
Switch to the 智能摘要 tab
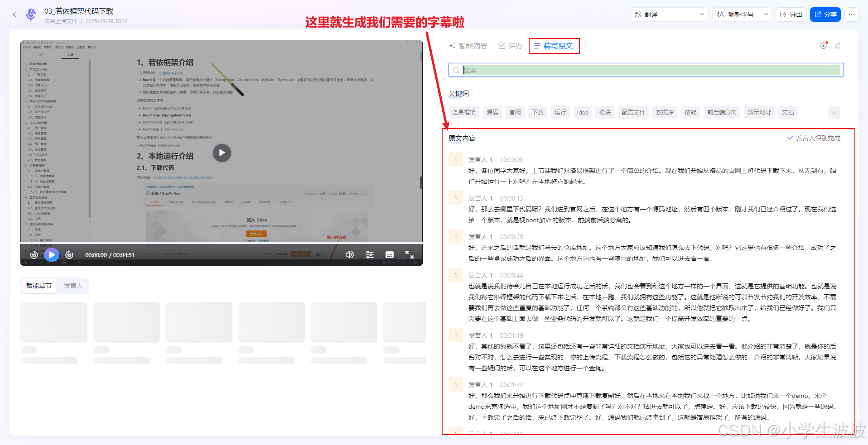[x=468, y=46]
